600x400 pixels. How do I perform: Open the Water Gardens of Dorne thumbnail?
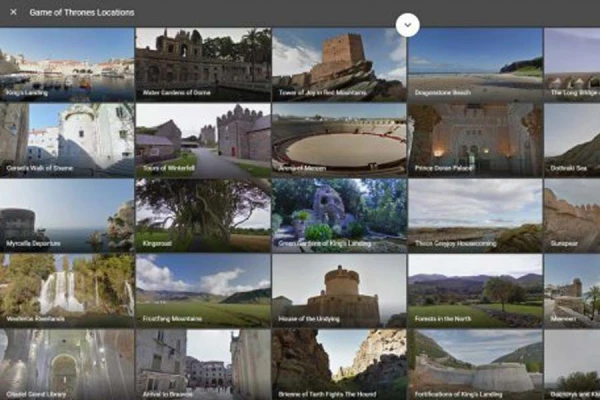203,65
